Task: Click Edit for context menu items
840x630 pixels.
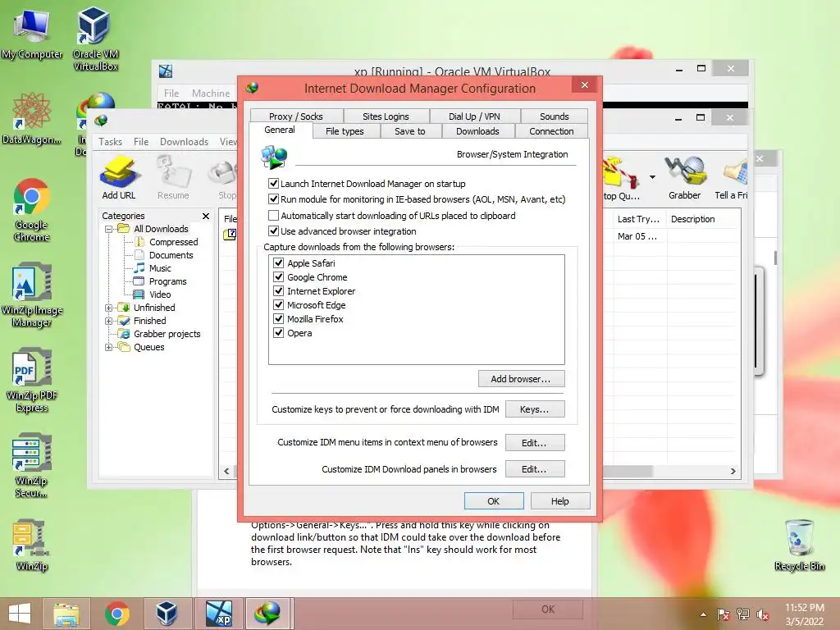Action: pyautogui.click(x=534, y=443)
